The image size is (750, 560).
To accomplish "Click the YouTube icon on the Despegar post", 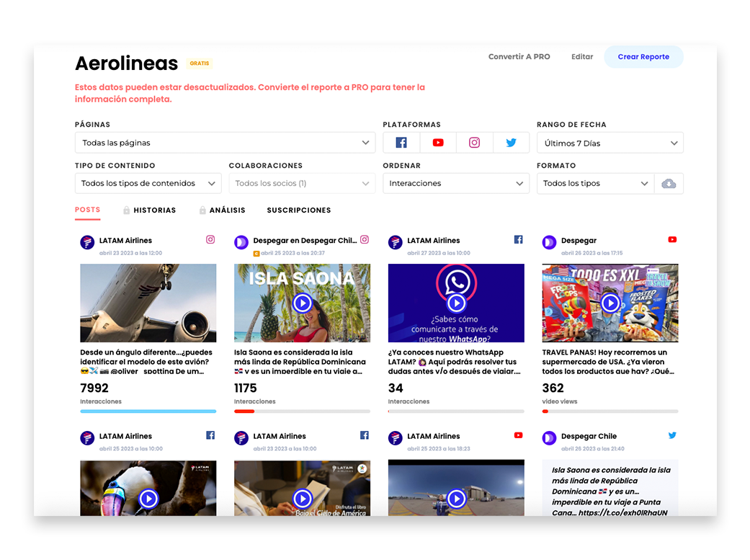I will pyautogui.click(x=672, y=239).
